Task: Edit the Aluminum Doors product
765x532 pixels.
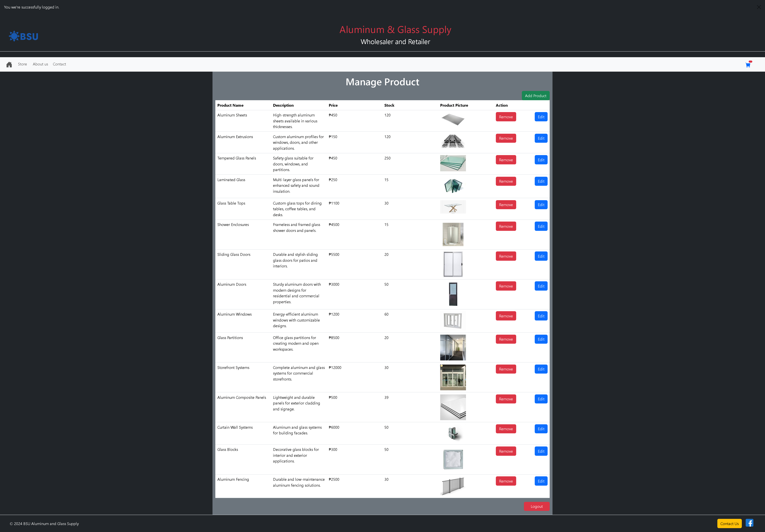Action: (541, 286)
